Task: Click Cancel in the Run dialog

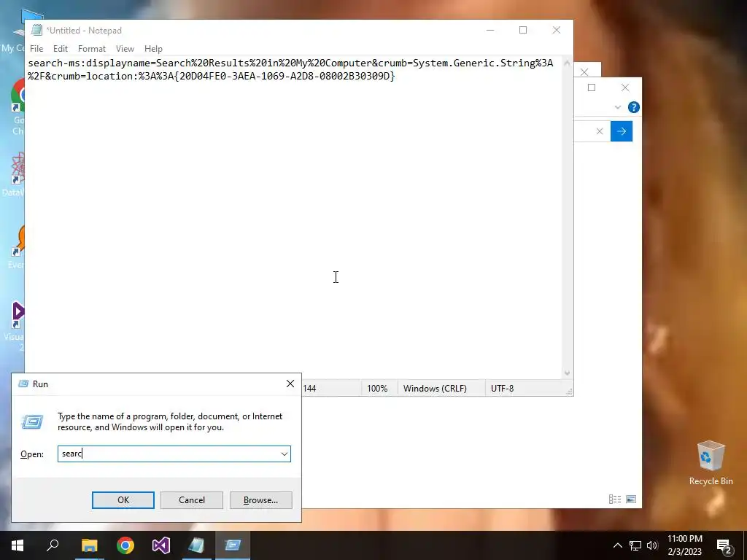Action: point(192,500)
